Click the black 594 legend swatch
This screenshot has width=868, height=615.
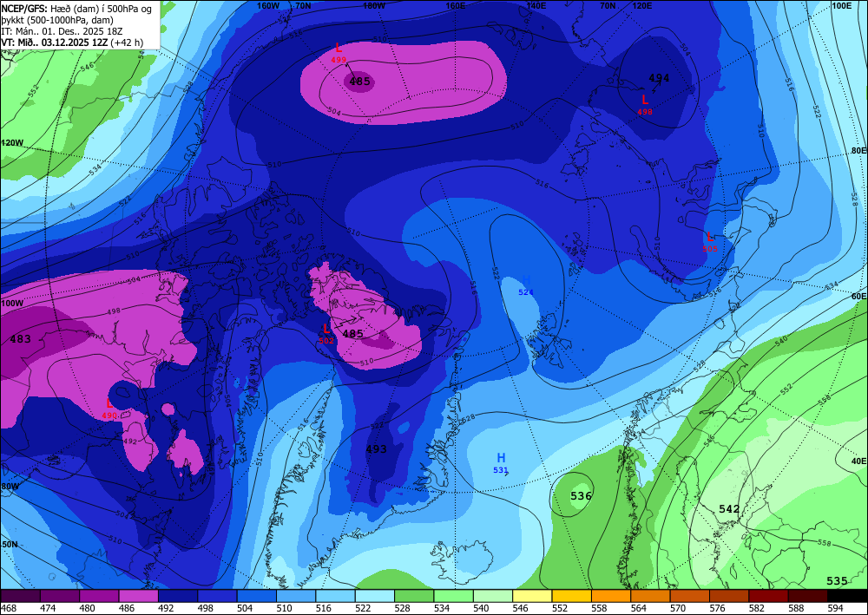point(847,596)
